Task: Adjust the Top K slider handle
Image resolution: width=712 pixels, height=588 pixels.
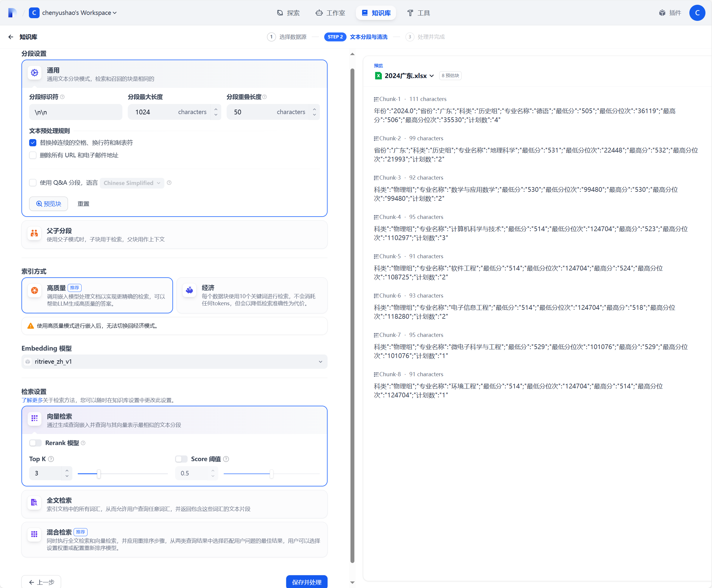Action: (99, 474)
